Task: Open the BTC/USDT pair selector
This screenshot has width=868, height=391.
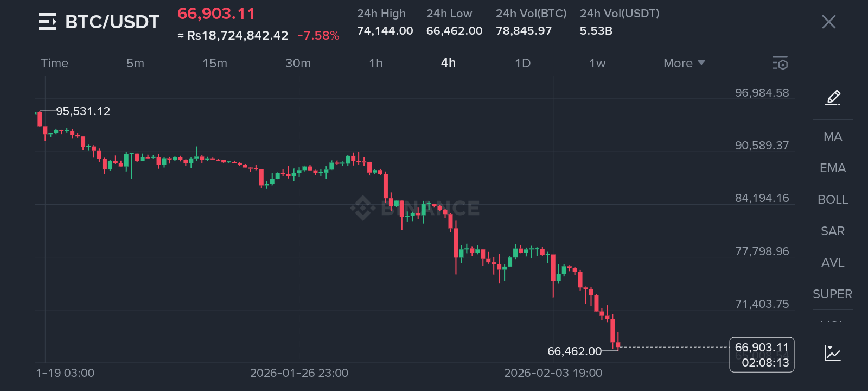Action: tap(112, 22)
